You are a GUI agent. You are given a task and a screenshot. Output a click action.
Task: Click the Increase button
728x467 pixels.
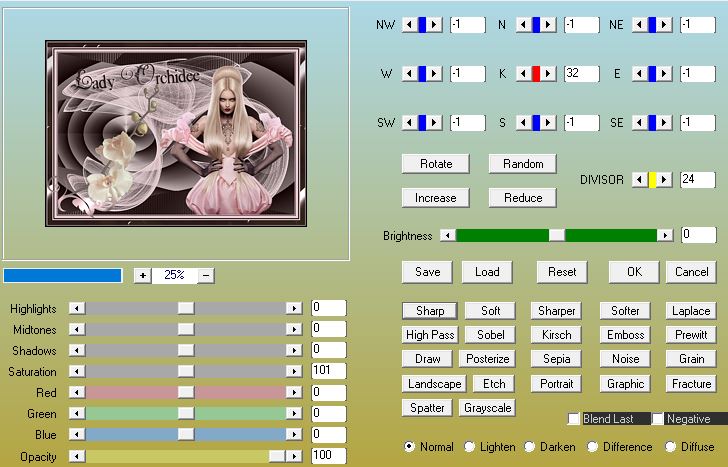click(436, 198)
